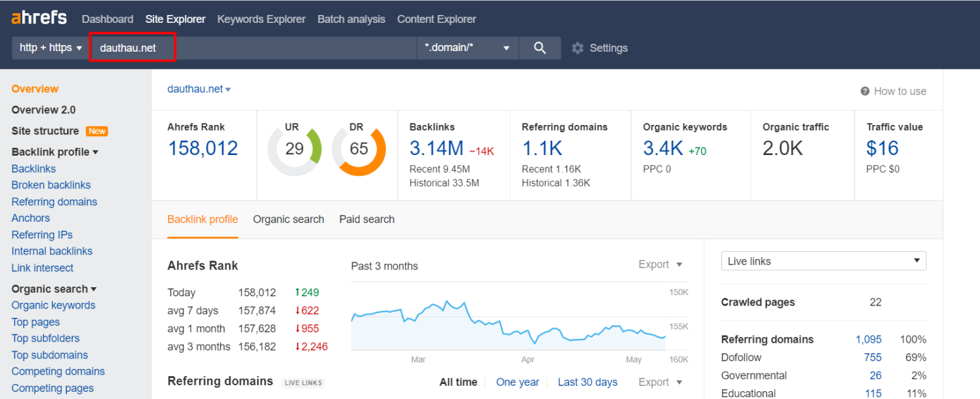Open Link intersect in sidebar
The height and width of the screenshot is (399, 980).
42,268
